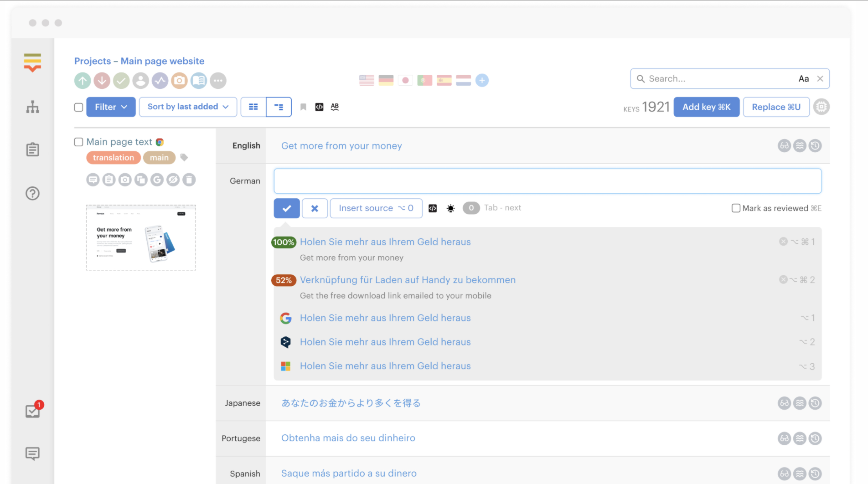
Task: Open the glossary book icon
Action: (x=199, y=81)
